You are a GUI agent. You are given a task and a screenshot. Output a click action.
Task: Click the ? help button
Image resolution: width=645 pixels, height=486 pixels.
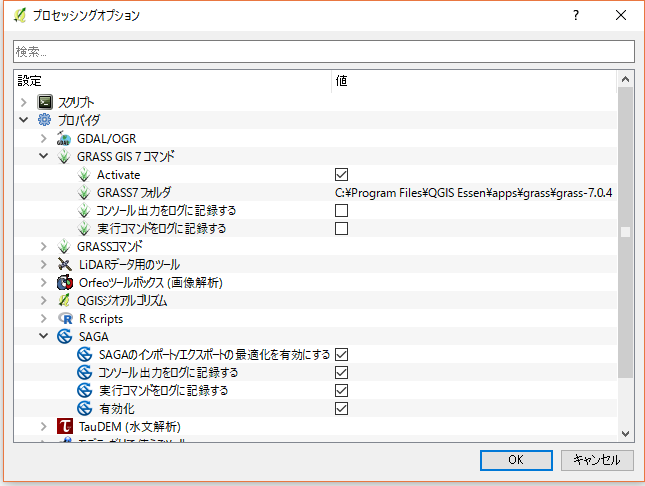point(575,16)
